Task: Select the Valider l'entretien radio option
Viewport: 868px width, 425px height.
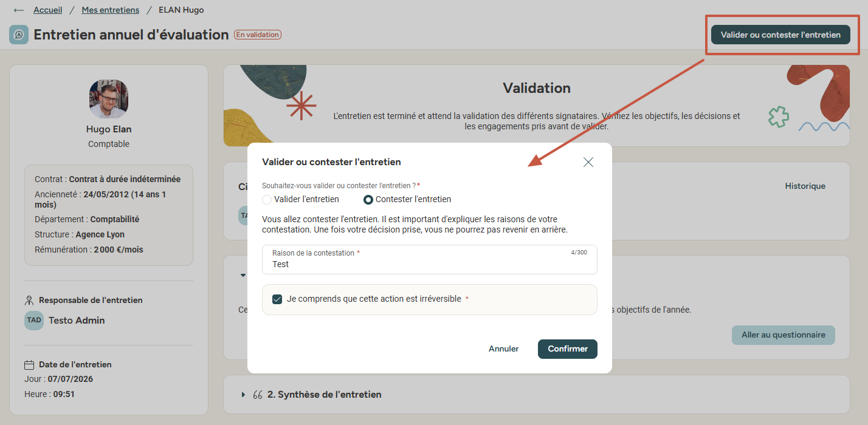Action: pos(267,199)
